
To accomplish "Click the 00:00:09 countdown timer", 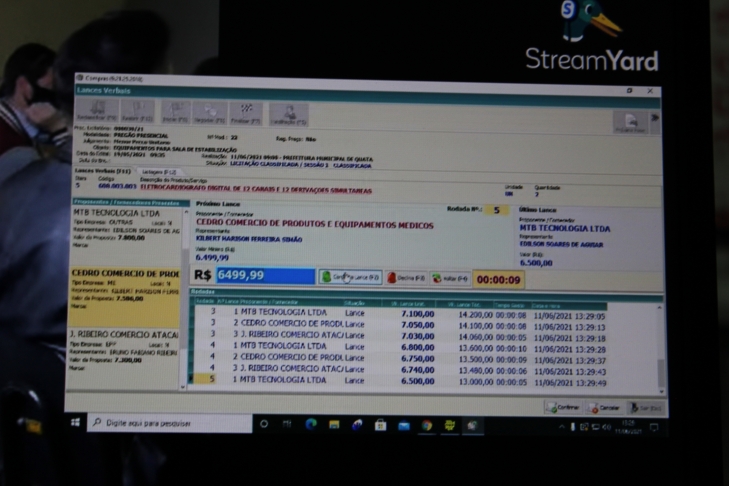I will (498, 280).
